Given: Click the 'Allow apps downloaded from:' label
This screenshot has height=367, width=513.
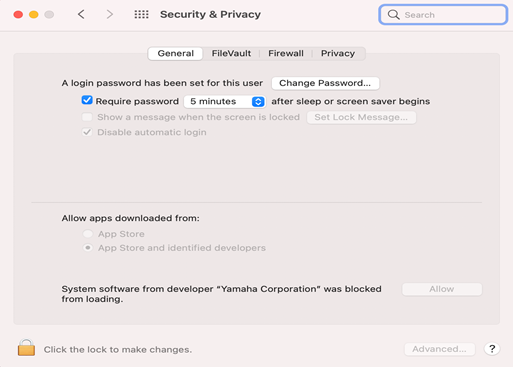Looking at the screenshot, I should click(130, 218).
